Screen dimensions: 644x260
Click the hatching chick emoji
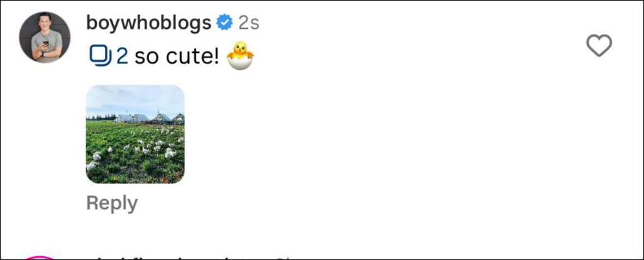tap(240, 55)
